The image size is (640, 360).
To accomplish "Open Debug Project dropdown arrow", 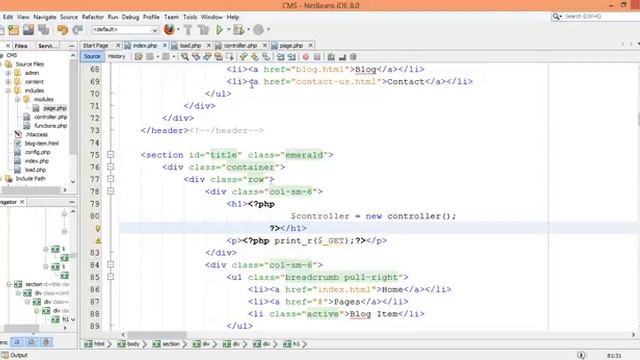I will click(x=248, y=29).
